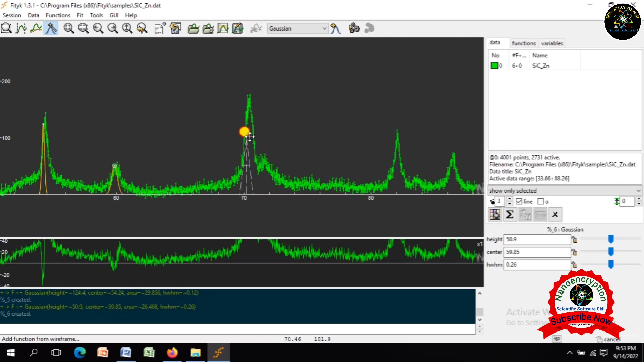
Task: Switch to the functions tab
Action: point(524,43)
